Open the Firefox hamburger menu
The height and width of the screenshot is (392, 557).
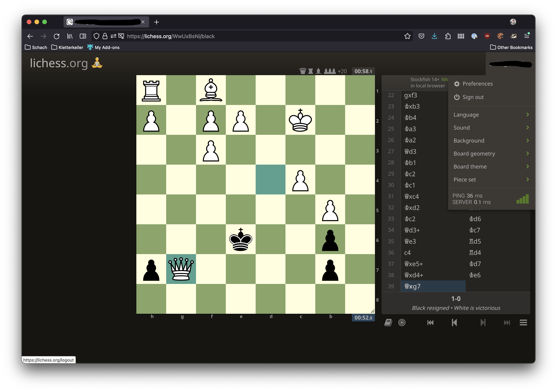[527, 36]
